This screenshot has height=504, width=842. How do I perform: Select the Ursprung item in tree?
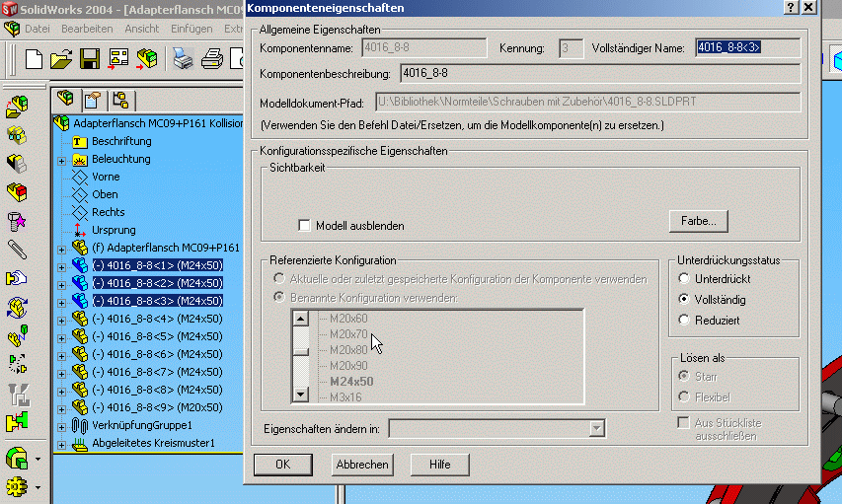(x=114, y=230)
